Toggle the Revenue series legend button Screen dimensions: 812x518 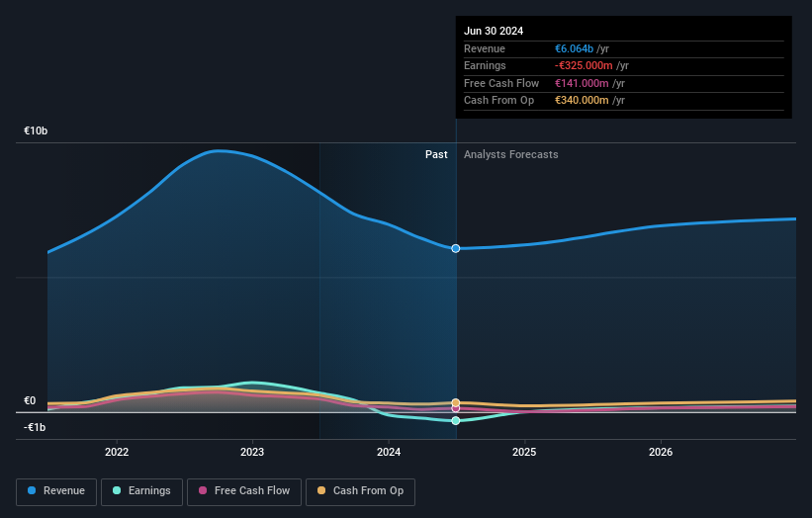[56, 491]
